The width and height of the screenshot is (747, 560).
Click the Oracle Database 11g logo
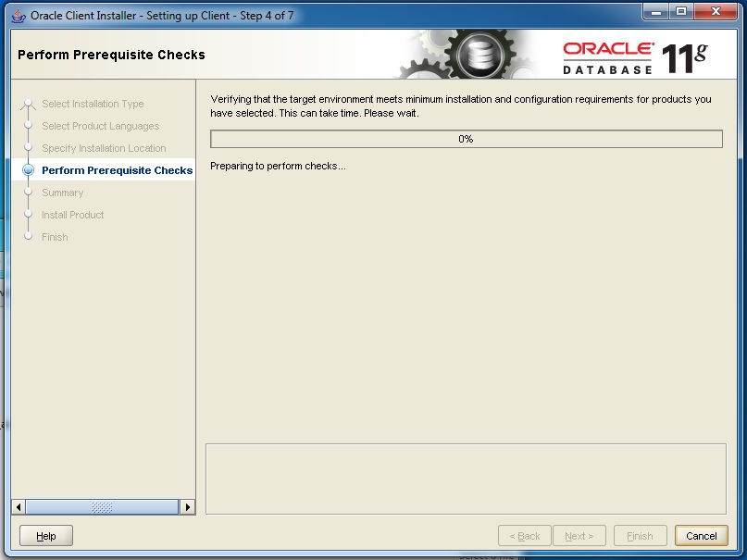635,58
